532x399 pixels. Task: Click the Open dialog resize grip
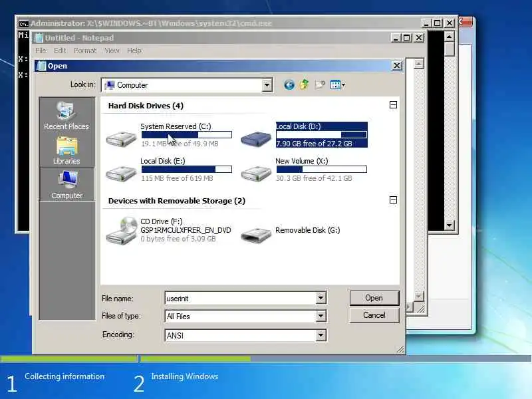[x=401, y=350]
